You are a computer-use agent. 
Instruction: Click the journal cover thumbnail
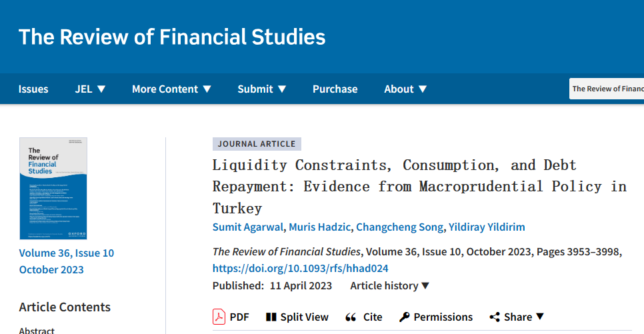pos(53,189)
